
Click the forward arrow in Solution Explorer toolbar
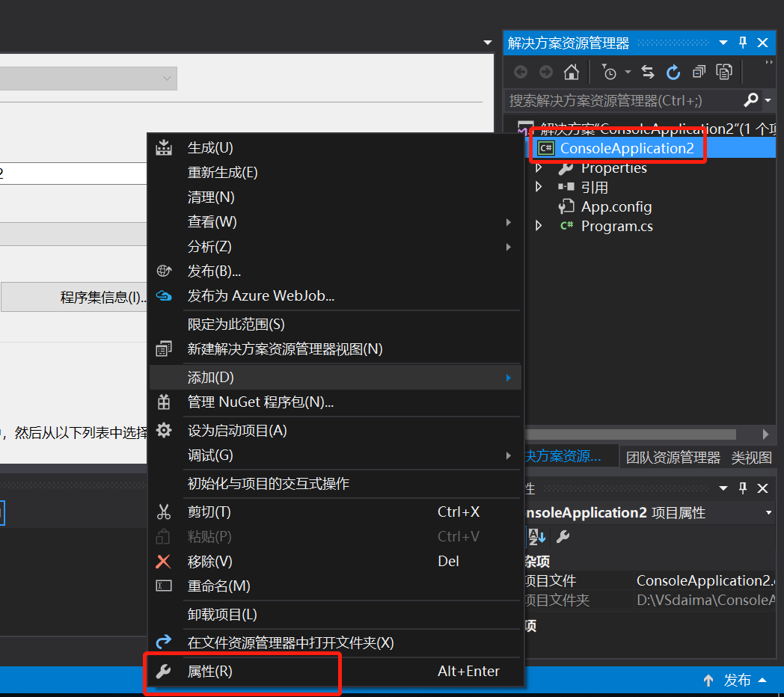(546, 72)
